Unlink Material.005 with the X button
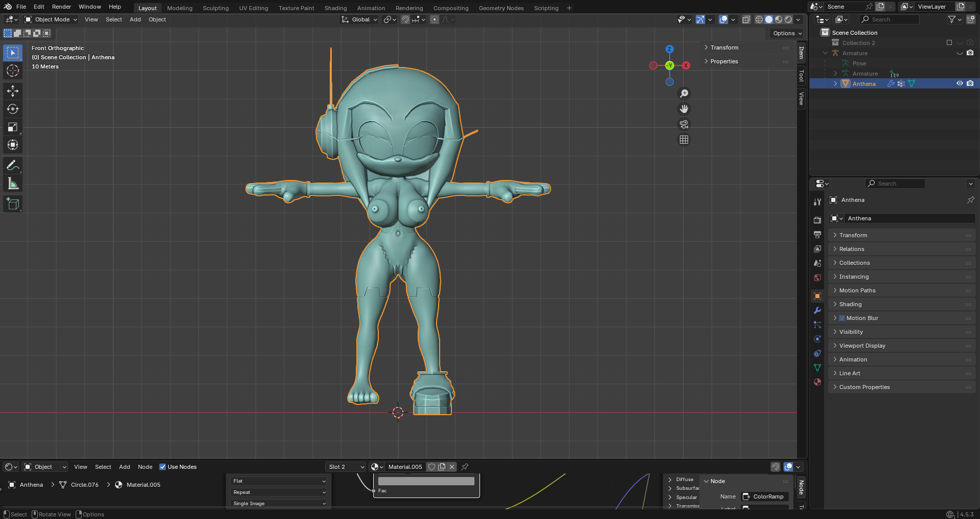The height and width of the screenshot is (519, 980). click(x=452, y=467)
